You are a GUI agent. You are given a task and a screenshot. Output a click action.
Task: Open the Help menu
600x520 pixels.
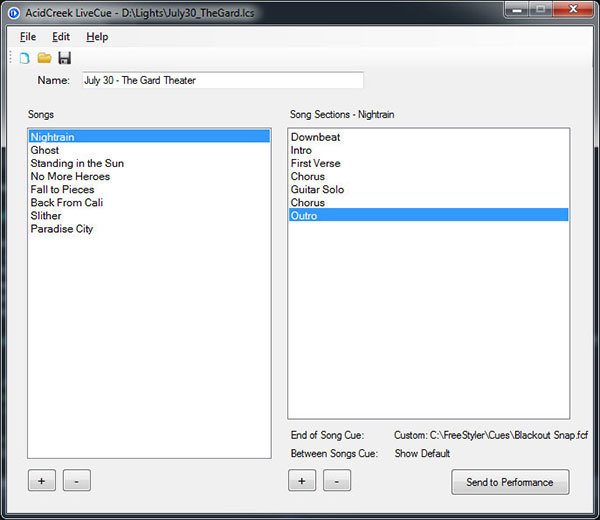(x=97, y=37)
